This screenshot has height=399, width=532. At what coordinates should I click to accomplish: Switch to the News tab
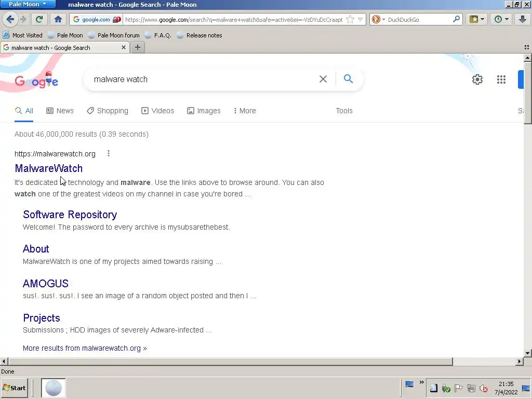(x=60, y=111)
